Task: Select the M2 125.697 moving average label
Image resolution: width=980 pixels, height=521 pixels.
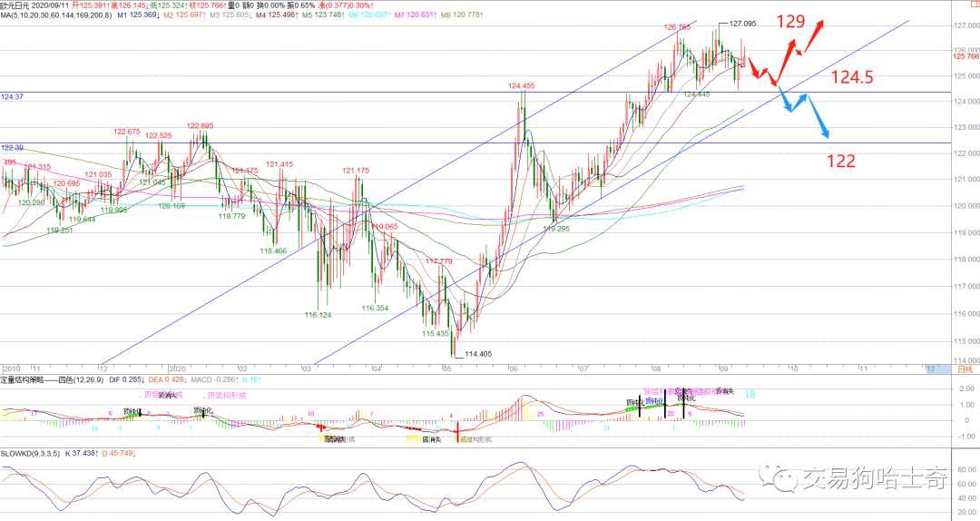Action: pos(184,15)
